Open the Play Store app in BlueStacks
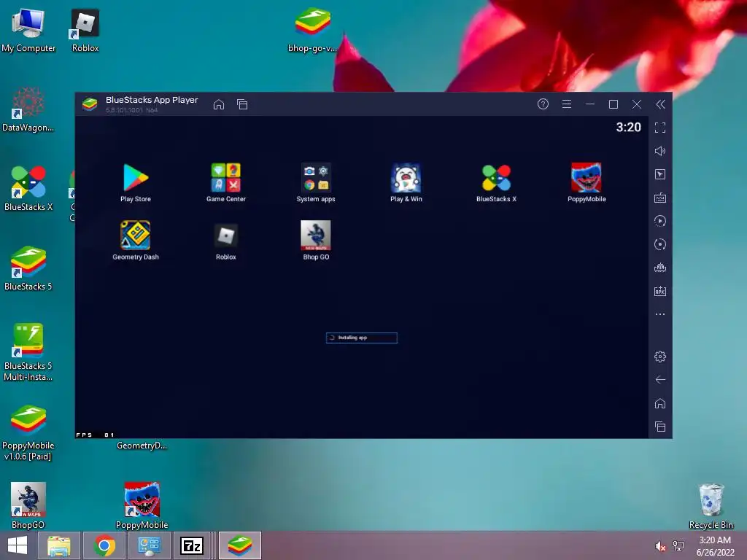Image resolution: width=747 pixels, height=560 pixels. 136,182
